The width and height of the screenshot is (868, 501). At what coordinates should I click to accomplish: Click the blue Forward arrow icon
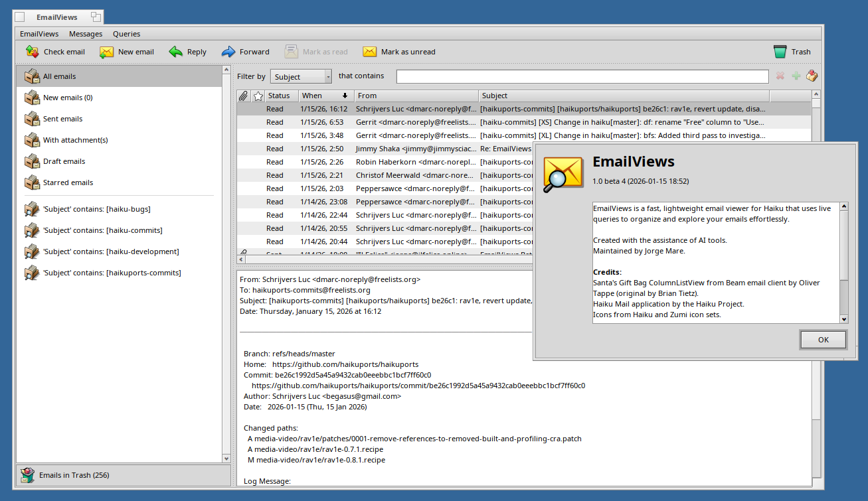tap(228, 52)
